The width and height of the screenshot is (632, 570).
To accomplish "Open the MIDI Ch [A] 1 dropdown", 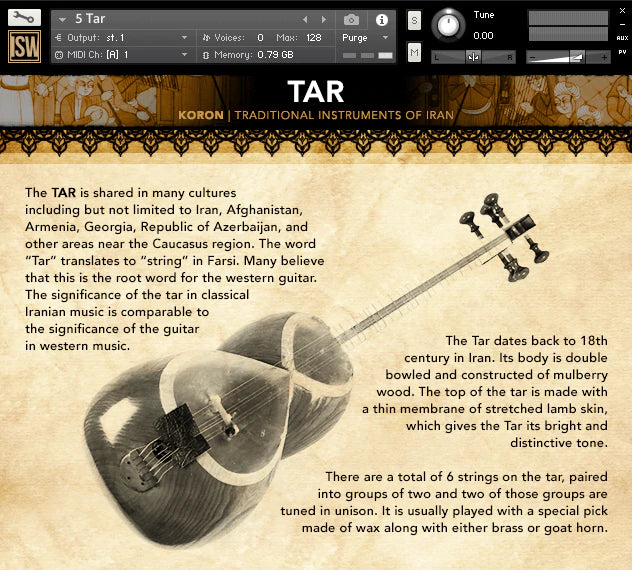I will pyautogui.click(x=184, y=54).
